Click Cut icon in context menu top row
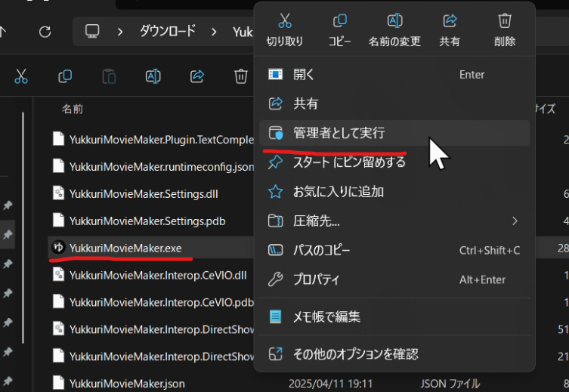The width and height of the screenshot is (569, 392). click(285, 20)
